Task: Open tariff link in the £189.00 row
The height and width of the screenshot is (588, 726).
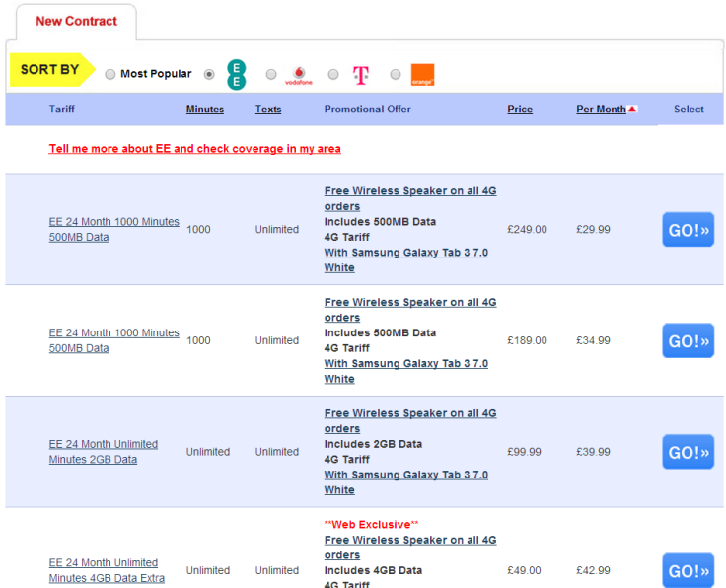Action: (x=113, y=340)
